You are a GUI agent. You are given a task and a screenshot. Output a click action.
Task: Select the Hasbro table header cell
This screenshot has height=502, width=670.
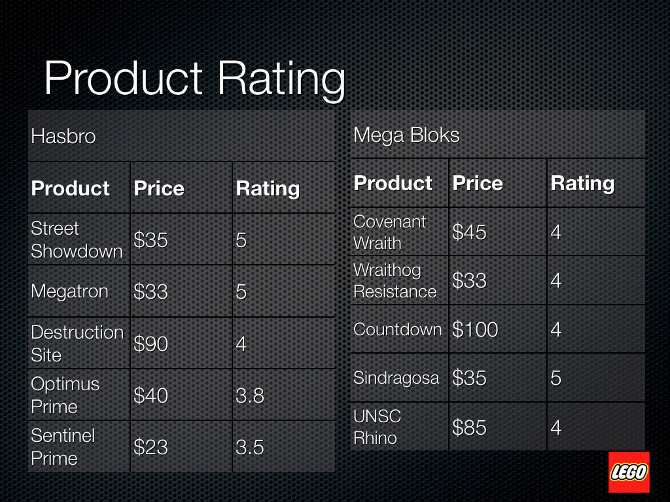click(181, 136)
